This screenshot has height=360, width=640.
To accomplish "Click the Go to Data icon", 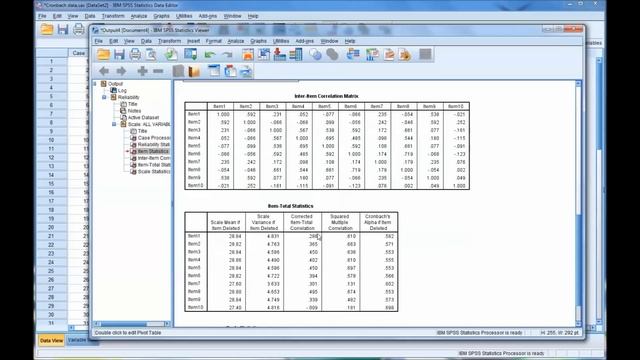I will [248, 54].
